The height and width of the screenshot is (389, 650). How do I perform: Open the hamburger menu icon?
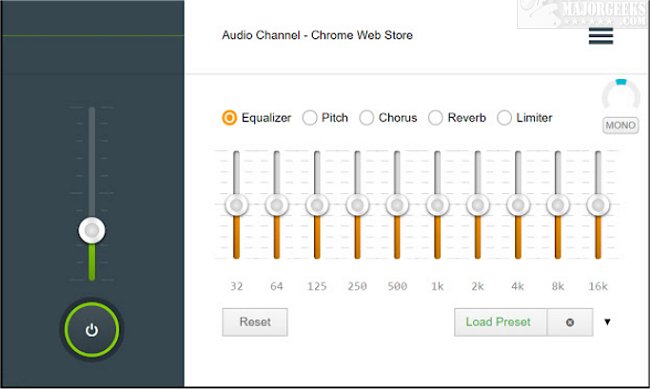(601, 36)
